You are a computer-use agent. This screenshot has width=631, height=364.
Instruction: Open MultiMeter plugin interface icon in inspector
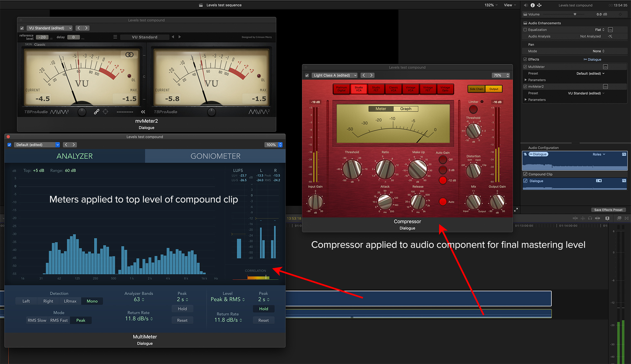[x=605, y=67]
